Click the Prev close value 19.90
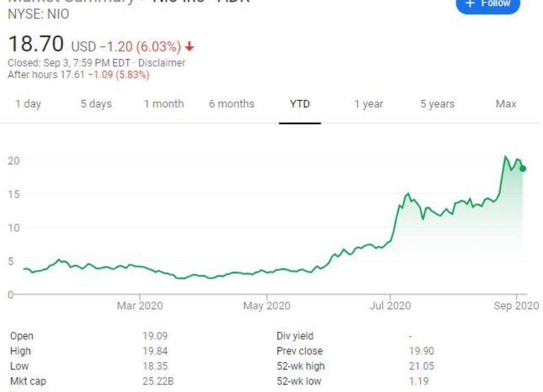This screenshot has height=392, width=543. click(x=421, y=351)
